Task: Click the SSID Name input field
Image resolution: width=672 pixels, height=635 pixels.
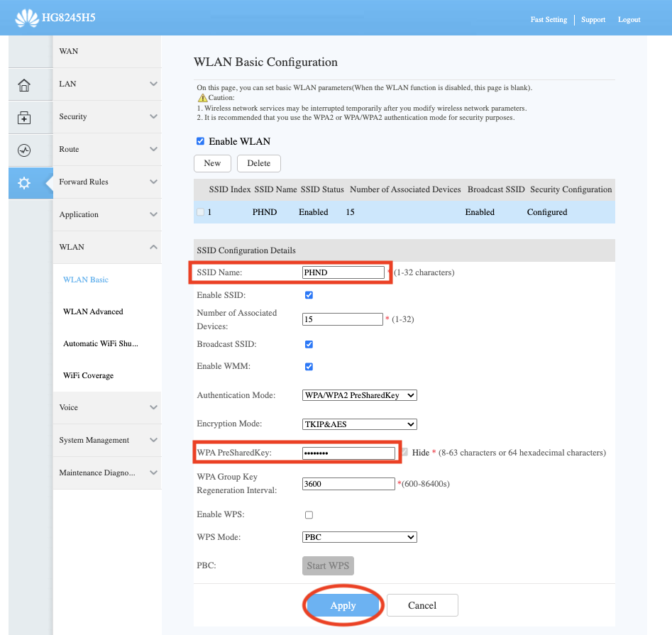Action: click(343, 272)
